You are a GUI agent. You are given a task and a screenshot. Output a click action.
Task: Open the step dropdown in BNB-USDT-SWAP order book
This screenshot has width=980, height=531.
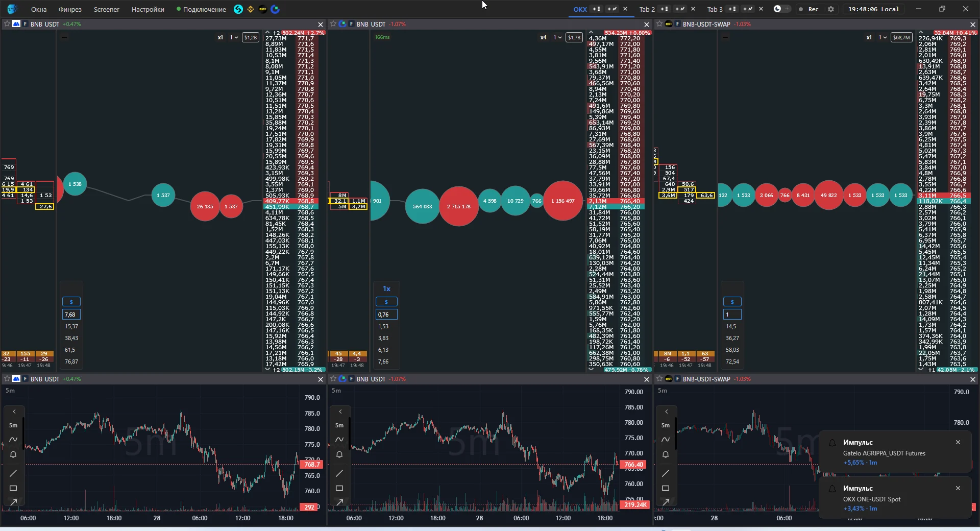pos(883,37)
